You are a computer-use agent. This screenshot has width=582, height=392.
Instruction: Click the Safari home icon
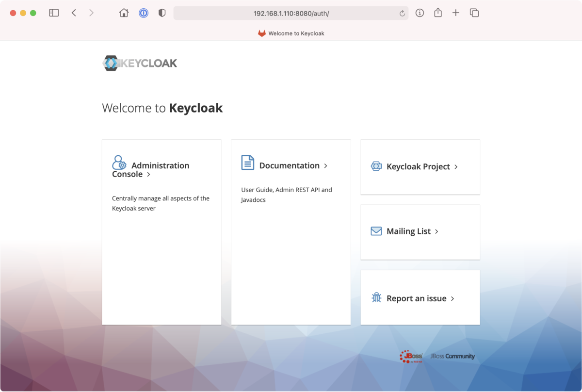[x=124, y=13]
